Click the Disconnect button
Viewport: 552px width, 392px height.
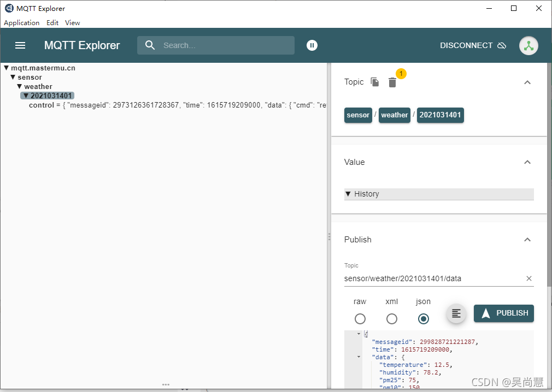coord(473,45)
